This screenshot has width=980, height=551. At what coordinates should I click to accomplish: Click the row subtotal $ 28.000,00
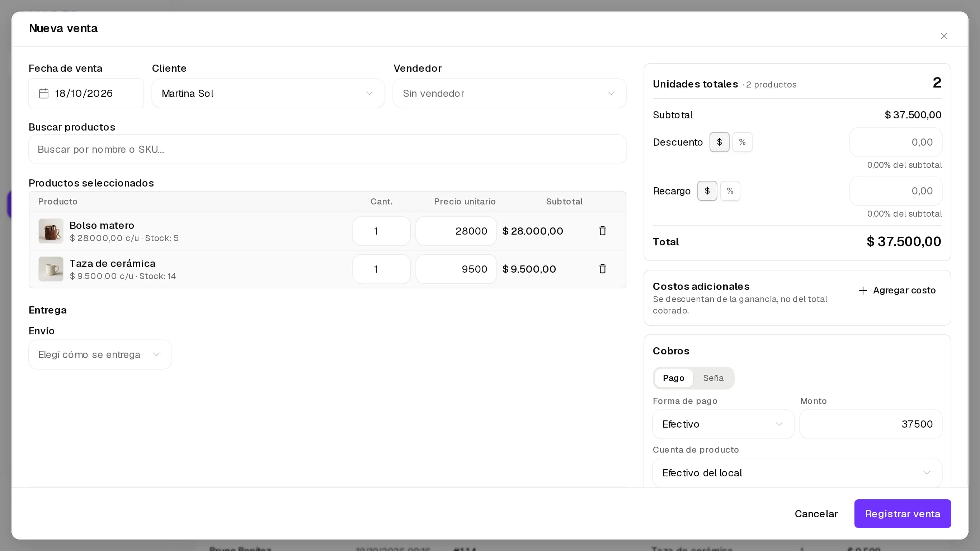(x=533, y=231)
